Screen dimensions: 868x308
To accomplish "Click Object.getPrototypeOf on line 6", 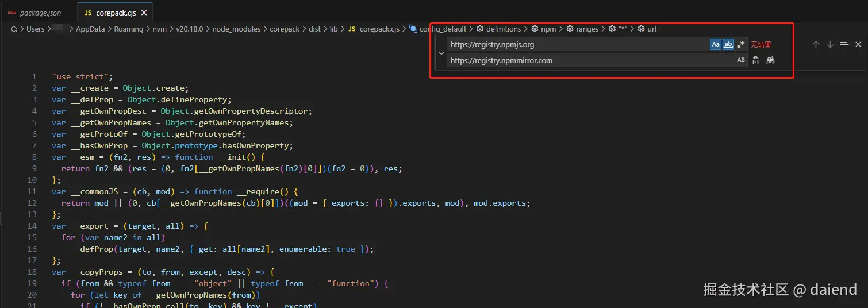I will click(x=191, y=134).
